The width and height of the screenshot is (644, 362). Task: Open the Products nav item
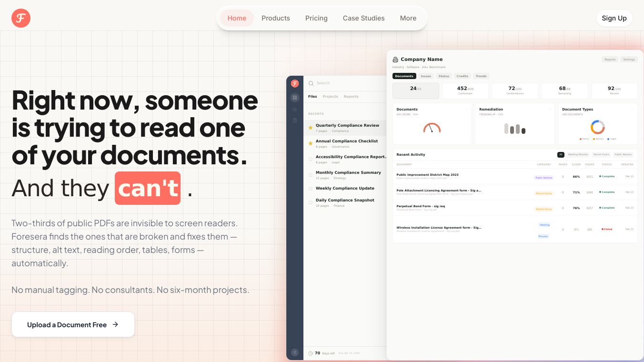pyautogui.click(x=276, y=18)
